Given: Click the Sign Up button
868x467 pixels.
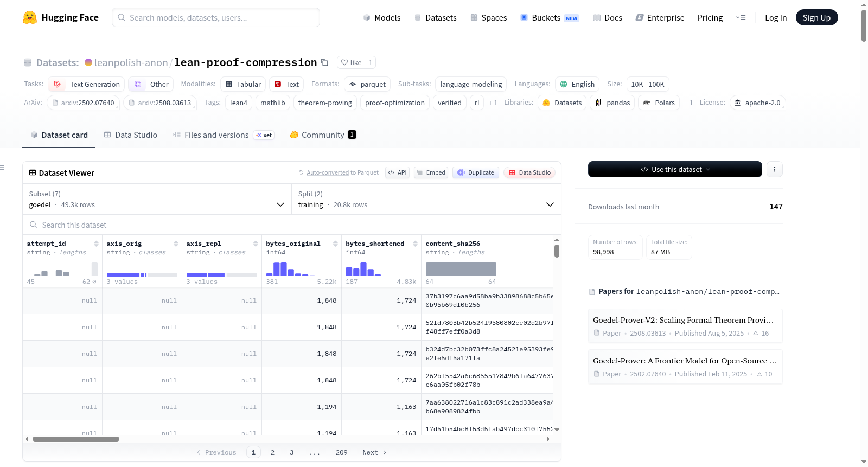Looking at the screenshot, I should click(x=816, y=17).
